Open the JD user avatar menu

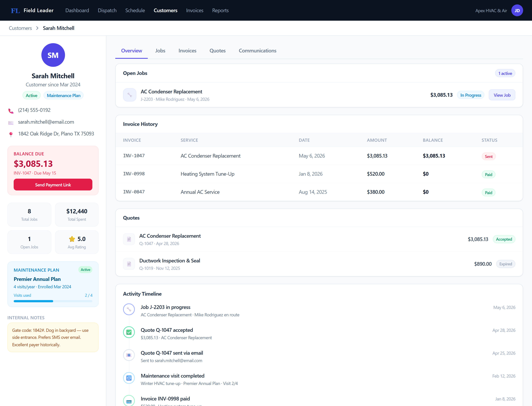pyautogui.click(x=517, y=10)
